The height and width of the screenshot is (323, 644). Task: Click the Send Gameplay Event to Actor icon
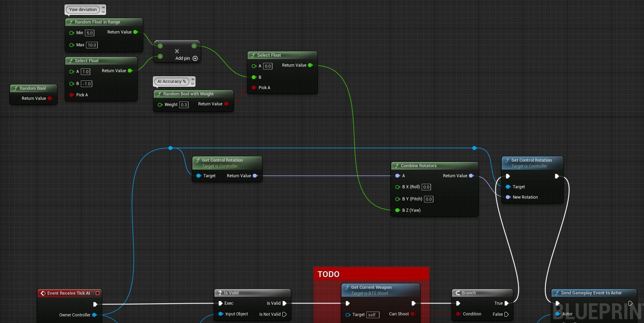click(x=557, y=293)
